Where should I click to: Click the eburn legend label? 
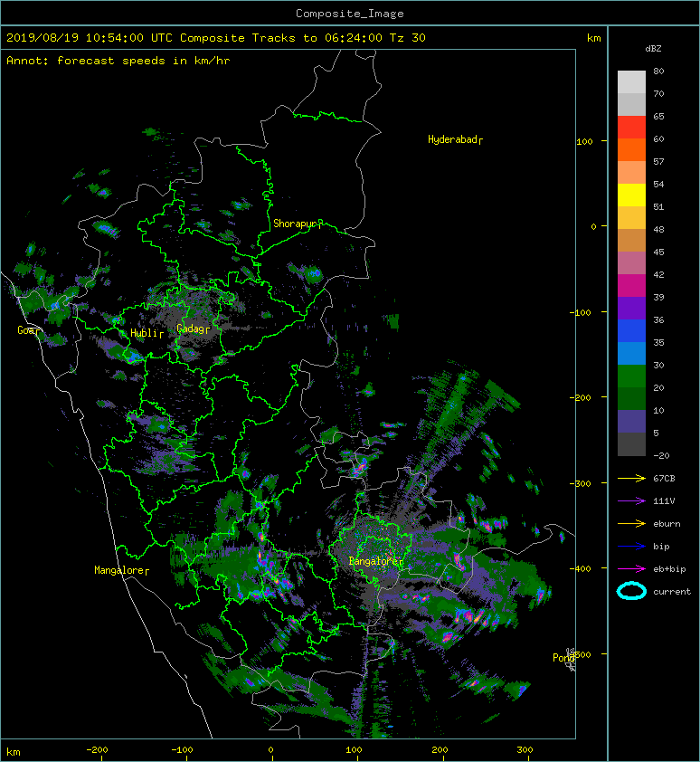tap(667, 524)
